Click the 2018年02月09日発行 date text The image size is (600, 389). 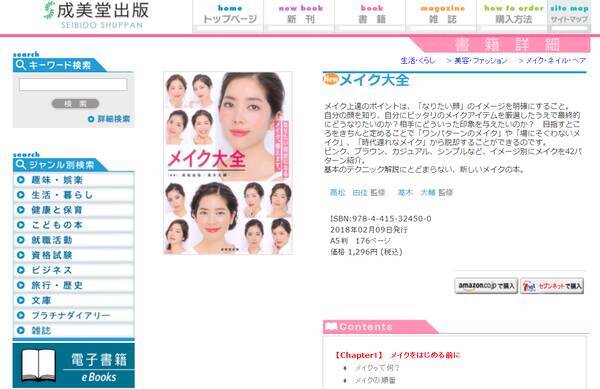coord(368,230)
